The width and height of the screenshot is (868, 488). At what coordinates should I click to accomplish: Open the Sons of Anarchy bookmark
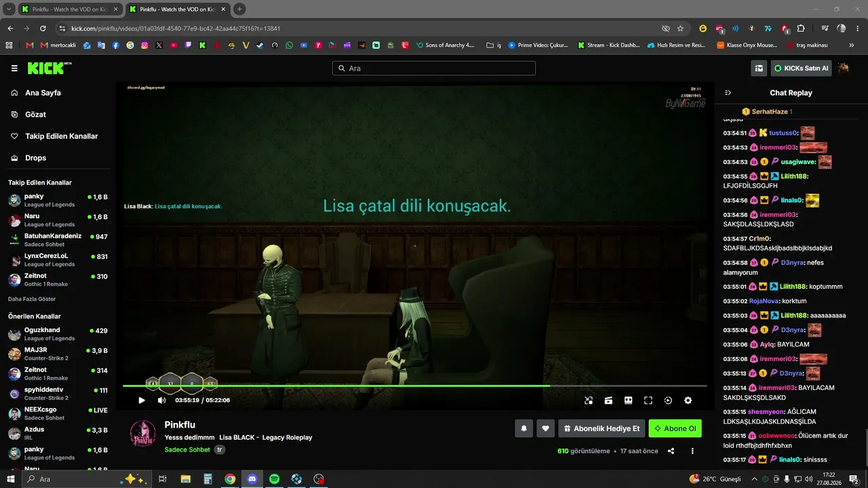(445, 45)
